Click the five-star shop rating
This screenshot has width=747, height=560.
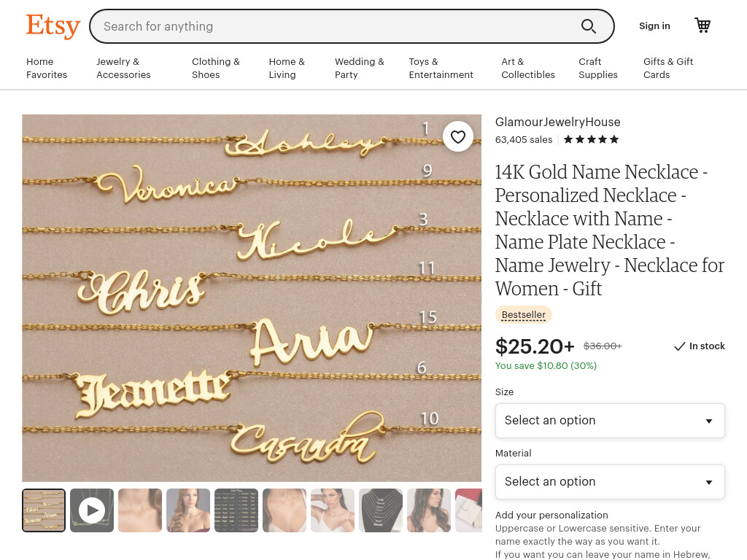point(591,139)
